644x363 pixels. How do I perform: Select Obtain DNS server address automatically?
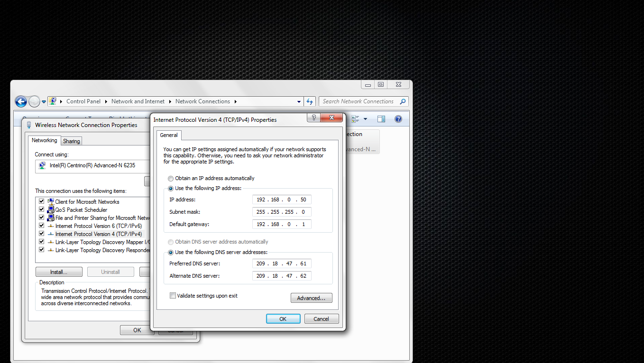pyautogui.click(x=170, y=242)
